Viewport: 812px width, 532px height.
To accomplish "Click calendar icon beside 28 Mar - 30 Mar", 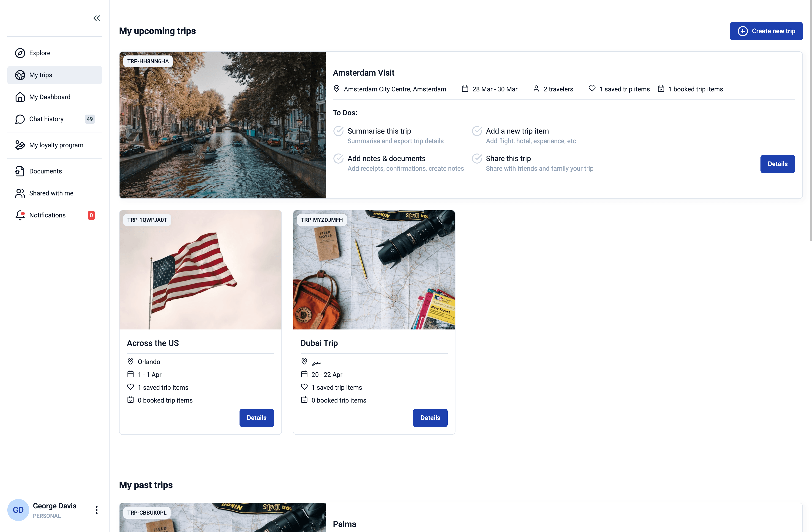I will click(465, 89).
